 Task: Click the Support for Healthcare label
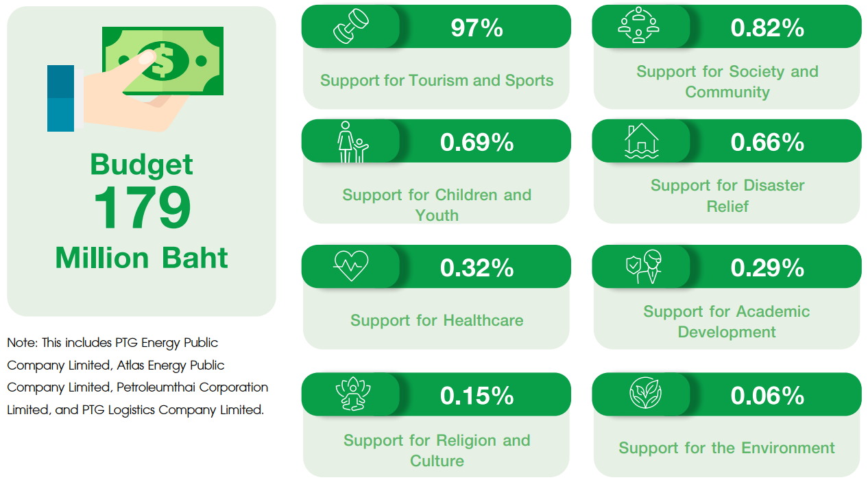point(437,320)
